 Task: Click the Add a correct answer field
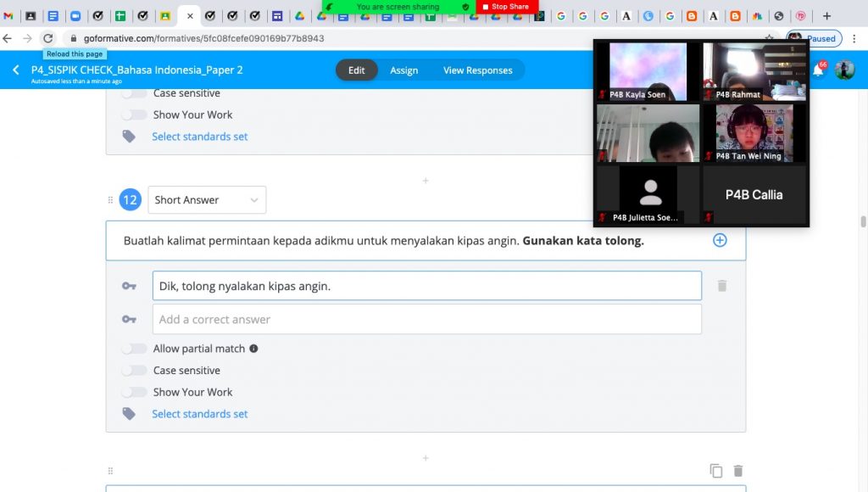click(x=426, y=319)
